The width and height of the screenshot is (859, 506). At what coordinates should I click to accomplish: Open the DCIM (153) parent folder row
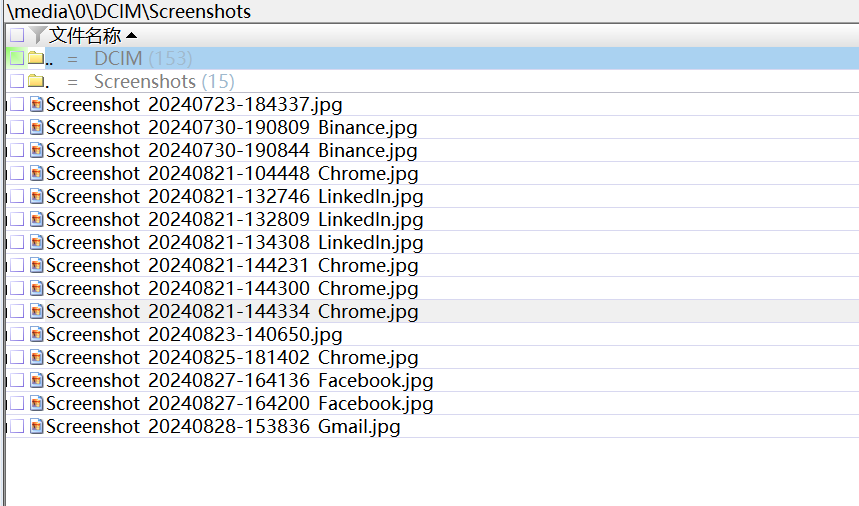143,59
